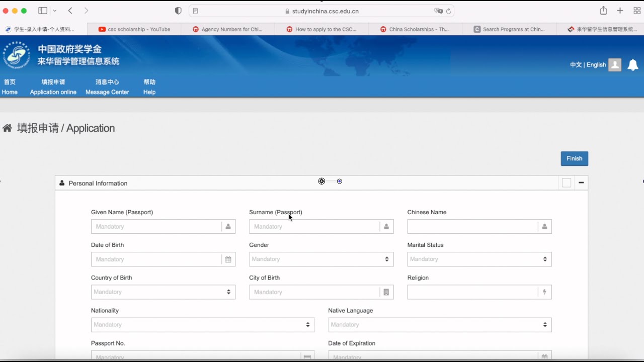Tick the Personal Information panel checkbox
Screen dimensions: 644x362
tap(567, 183)
